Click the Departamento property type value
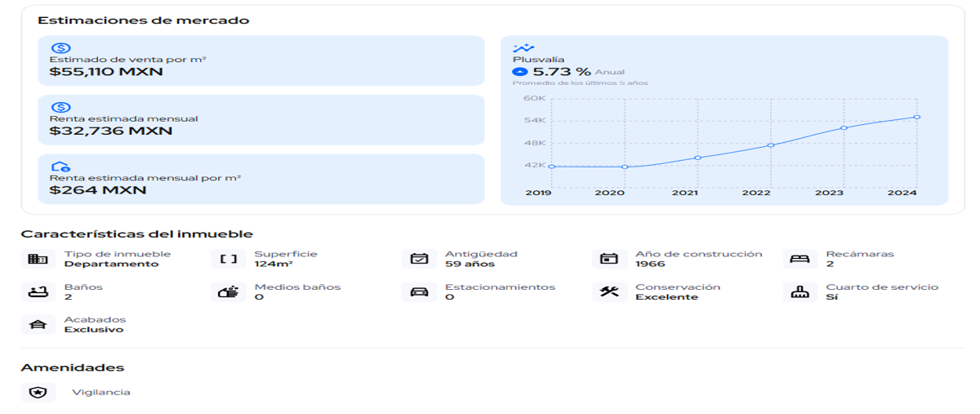This screenshot has width=980, height=414. (112, 264)
